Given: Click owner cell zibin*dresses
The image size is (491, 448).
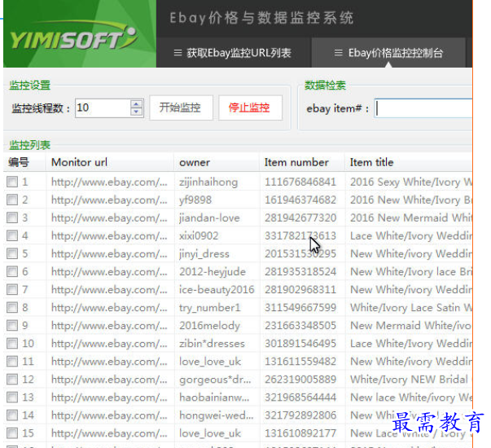Looking at the screenshot, I should tap(212, 344).
